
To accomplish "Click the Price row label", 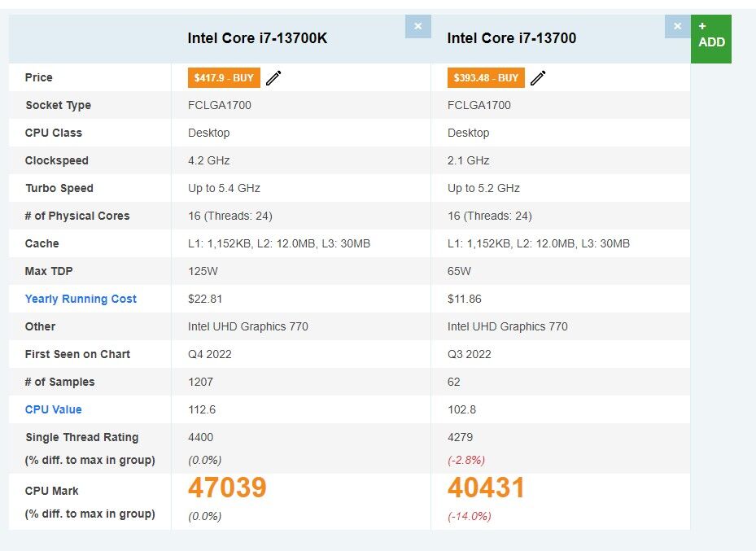I will click(x=38, y=77).
